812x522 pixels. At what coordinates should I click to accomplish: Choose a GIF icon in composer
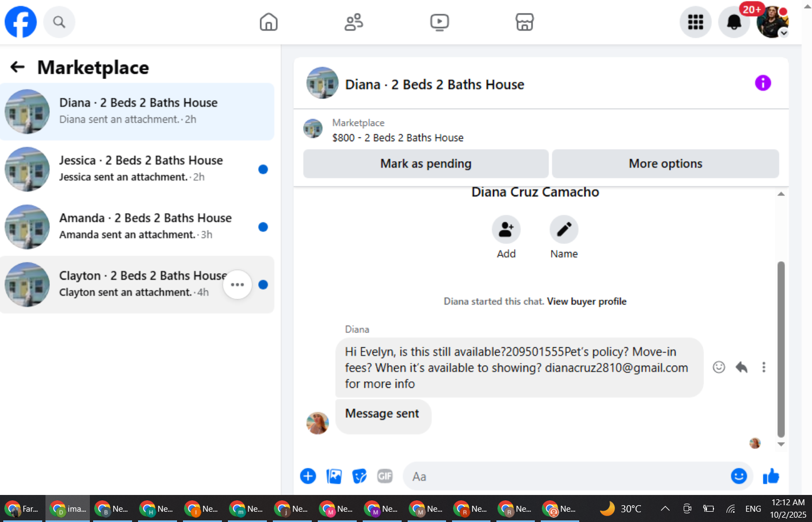385,476
